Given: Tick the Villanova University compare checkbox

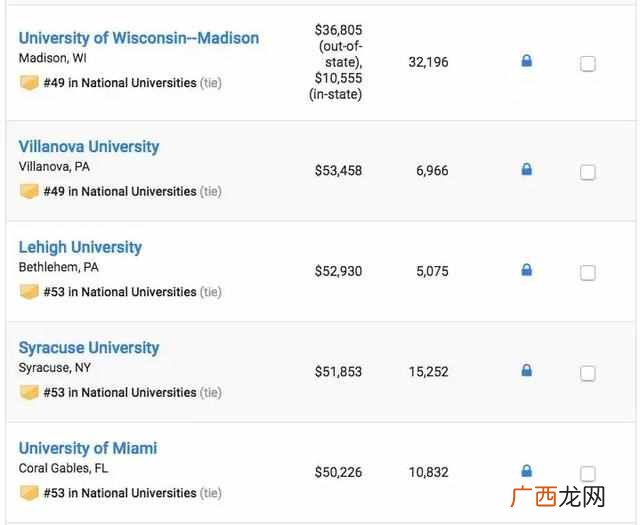Looking at the screenshot, I should [588, 172].
